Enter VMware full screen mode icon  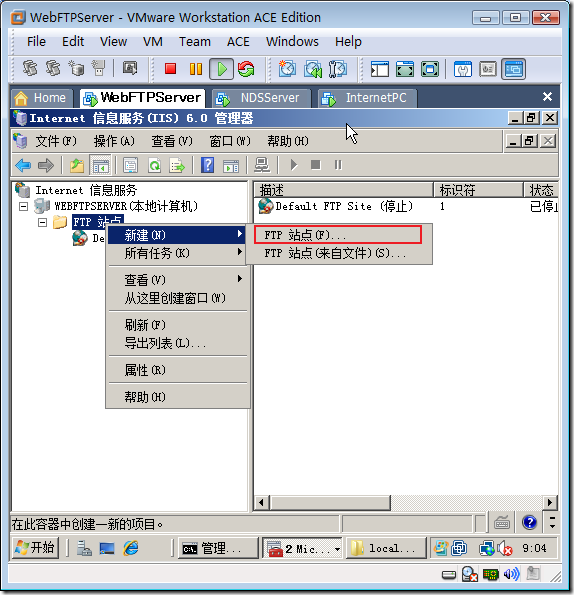[x=430, y=69]
